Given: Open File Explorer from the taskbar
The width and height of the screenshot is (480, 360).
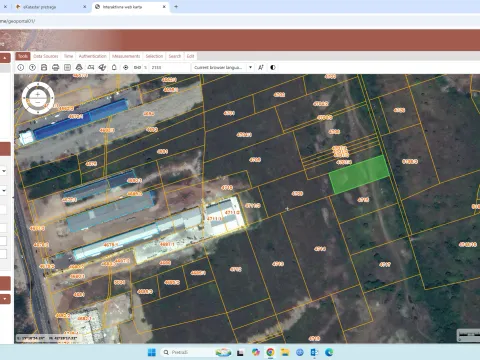Looking at the screenshot, I should [285, 352].
